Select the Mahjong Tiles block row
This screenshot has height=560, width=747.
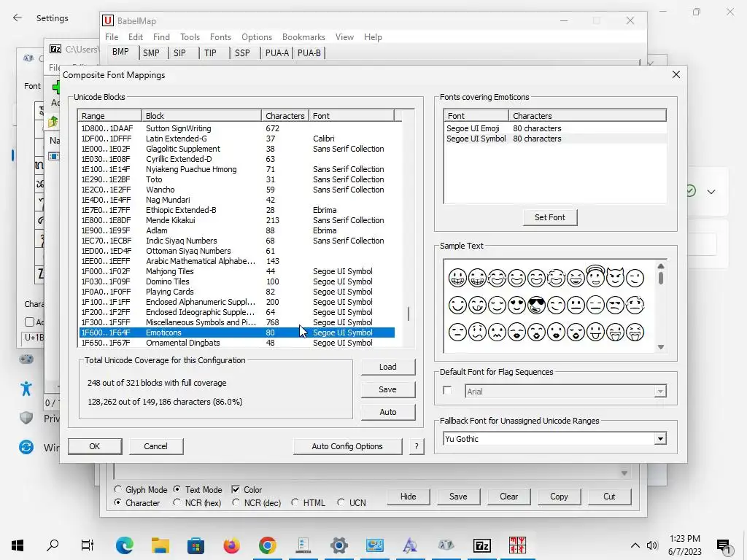[237, 271]
